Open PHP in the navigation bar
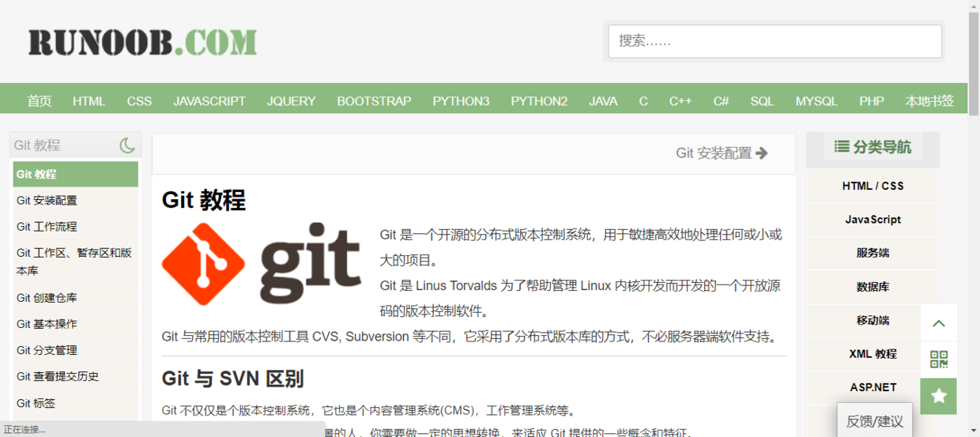The height and width of the screenshot is (437, 980). [x=872, y=101]
